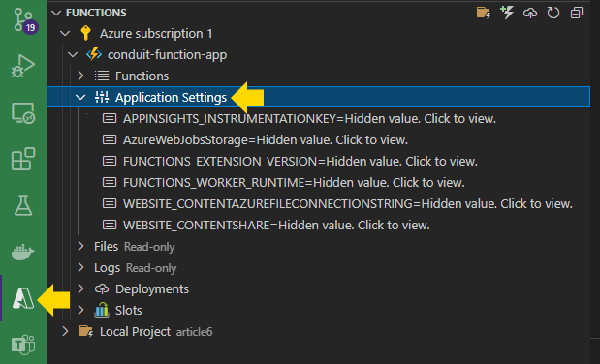The image size is (600, 364).
Task: Open the Remote Explorer view
Action: coord(23,113)
